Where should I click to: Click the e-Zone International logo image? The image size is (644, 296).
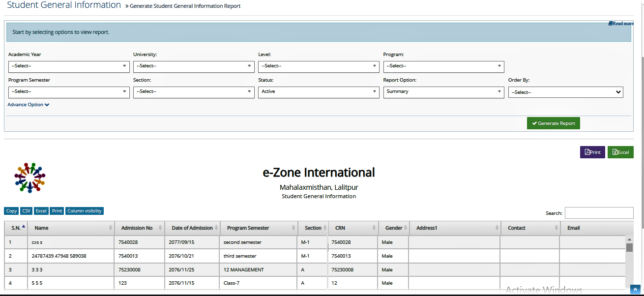pos(30,178)
